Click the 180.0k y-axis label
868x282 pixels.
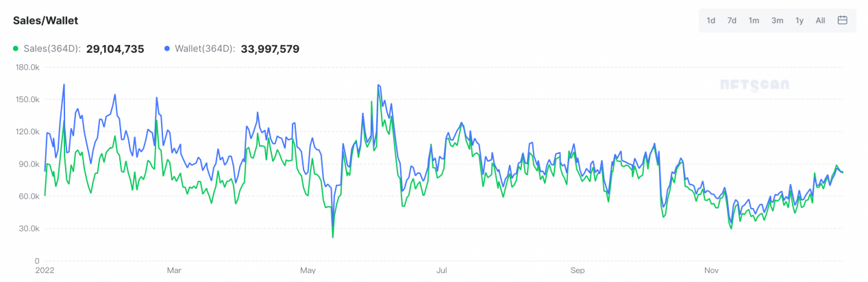click(x=27, y=67)
